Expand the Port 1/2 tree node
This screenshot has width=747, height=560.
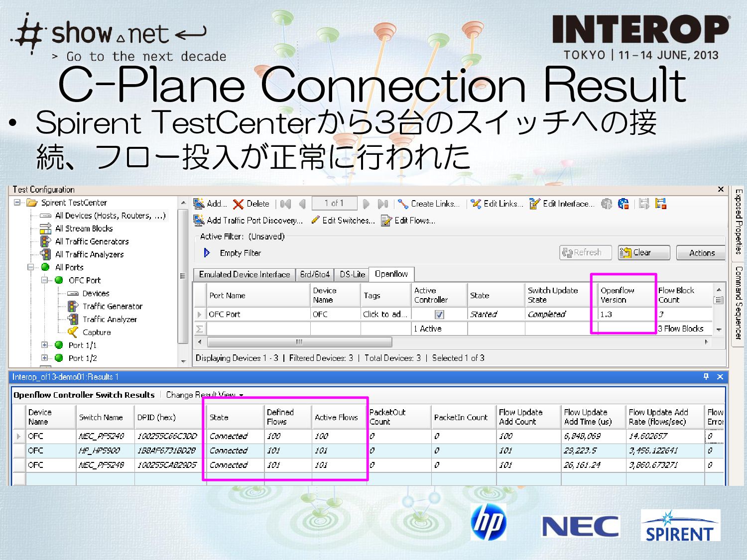pos(44,358)
